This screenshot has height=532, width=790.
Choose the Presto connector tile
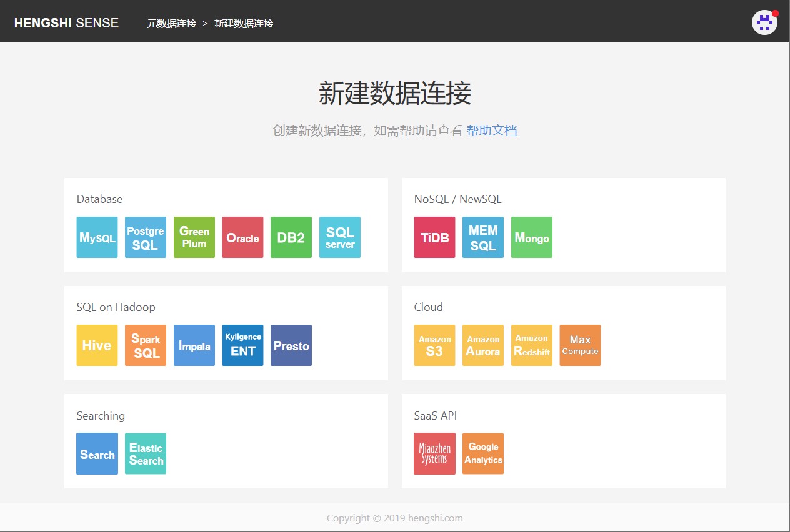point(291,345)
